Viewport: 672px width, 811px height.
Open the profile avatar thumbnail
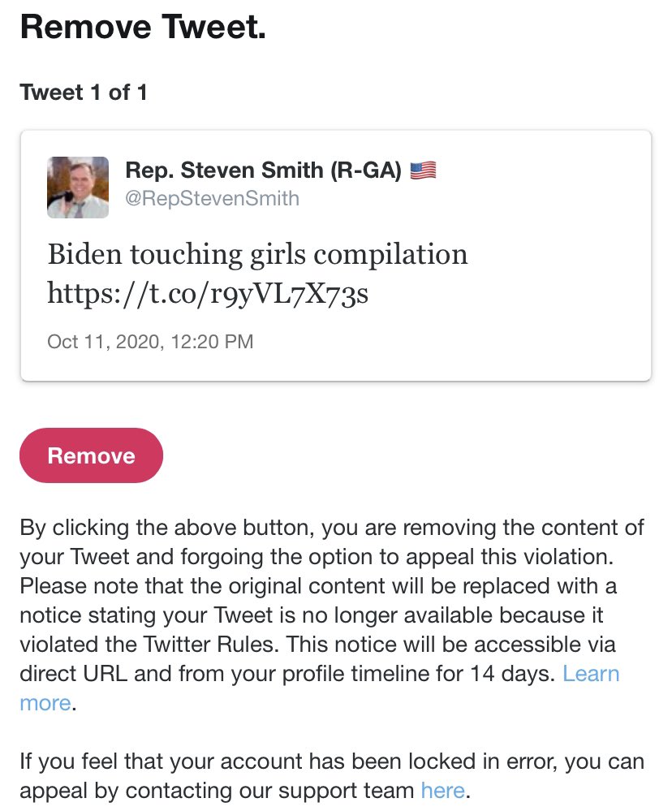tap(78, 188)
